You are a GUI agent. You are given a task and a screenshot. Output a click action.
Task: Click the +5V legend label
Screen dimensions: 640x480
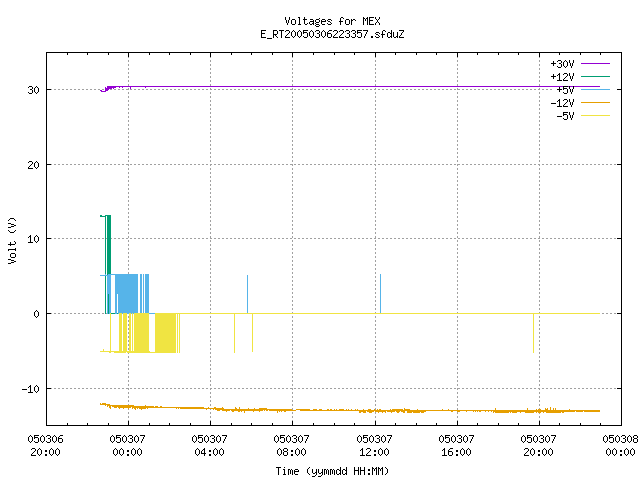pos(565,90)
